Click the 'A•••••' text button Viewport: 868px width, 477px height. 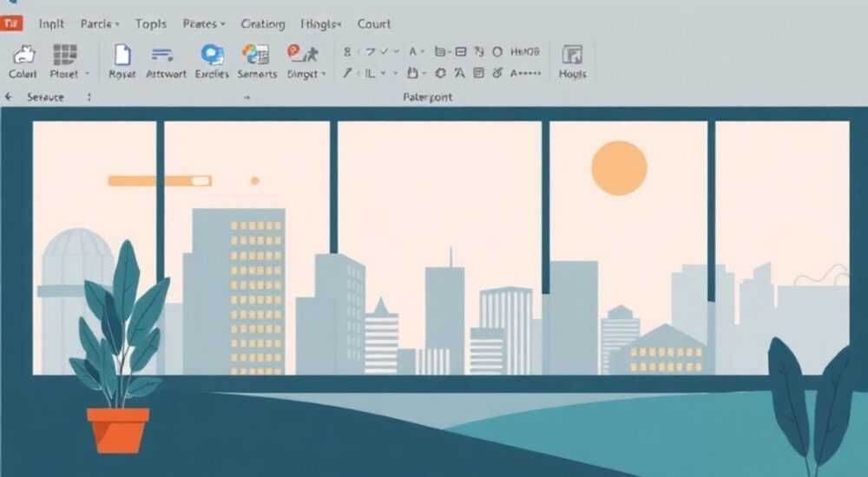point(525,73)
